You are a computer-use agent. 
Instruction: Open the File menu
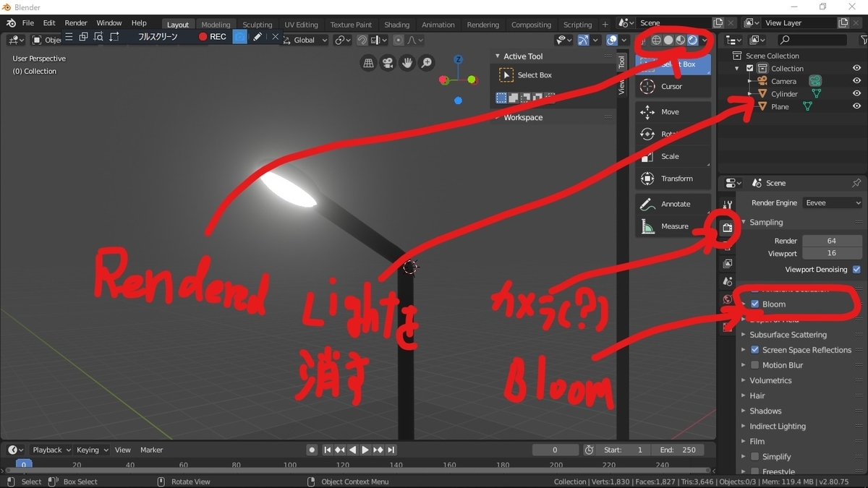(27, 23)
